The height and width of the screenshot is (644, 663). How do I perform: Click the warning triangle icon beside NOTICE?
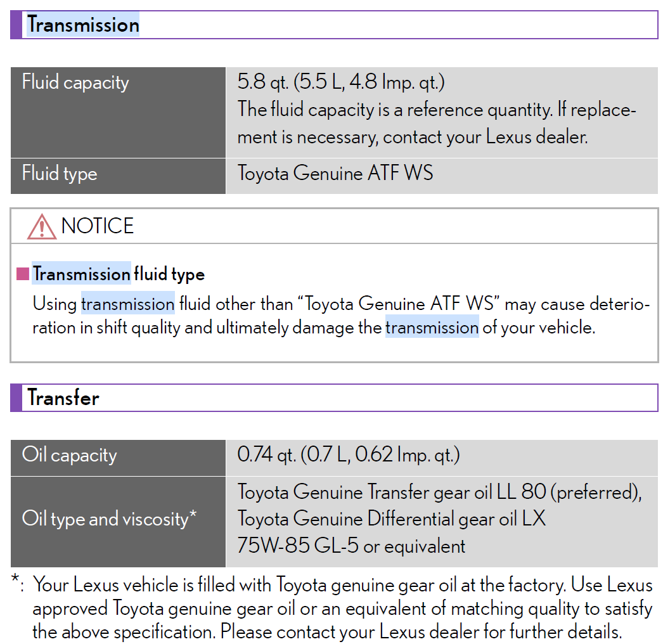point(41,226)
